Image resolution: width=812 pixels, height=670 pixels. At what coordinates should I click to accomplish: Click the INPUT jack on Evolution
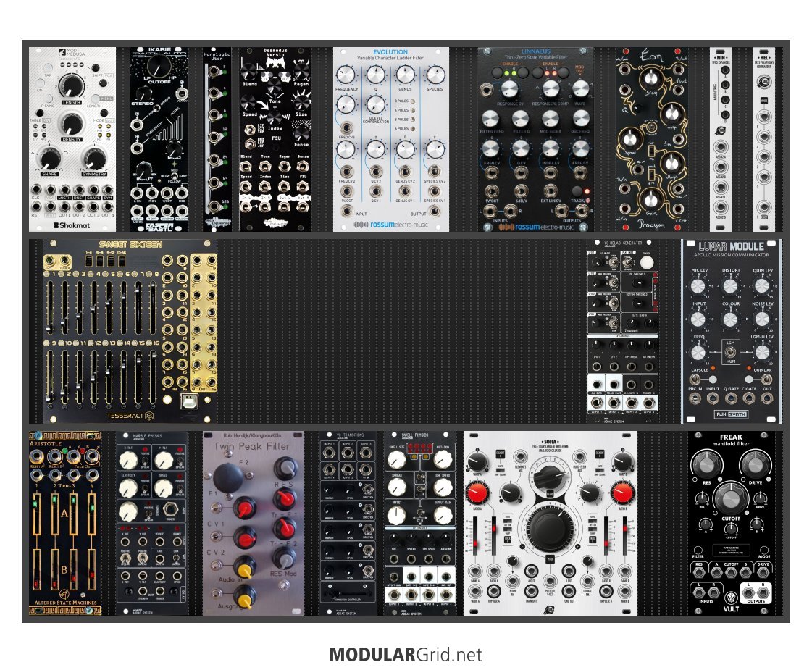(346, 212)
